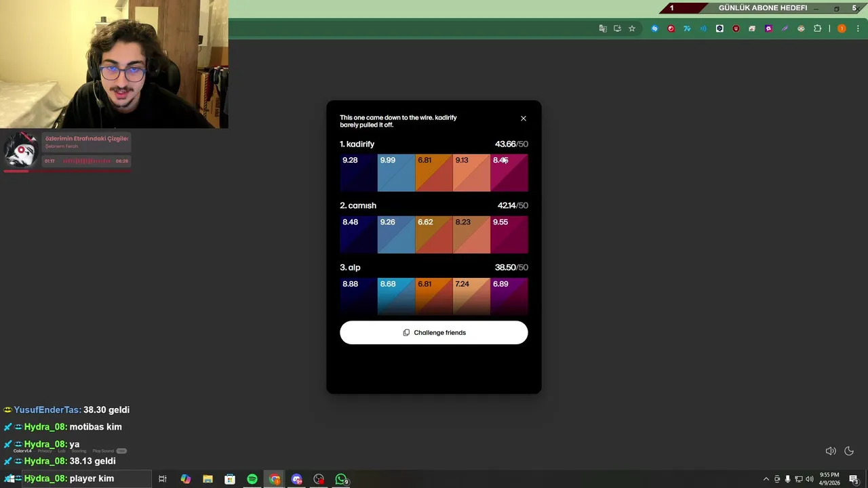This screenshot has width=868, height=488.
Task: Open the Play Sound footer link
Action: click(103, 451)
